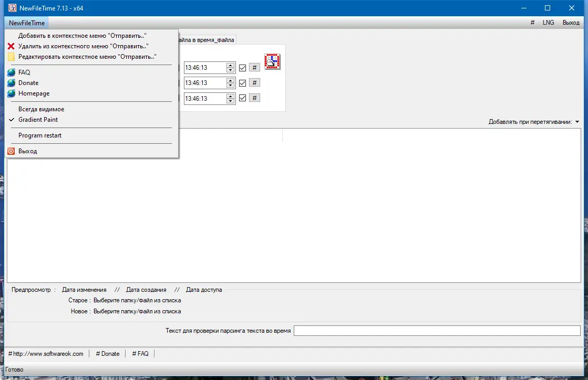The height and width of the screenshot is (380, 588).
Task: Click the globe icon next to Donate
Action: tap(11, 83)
